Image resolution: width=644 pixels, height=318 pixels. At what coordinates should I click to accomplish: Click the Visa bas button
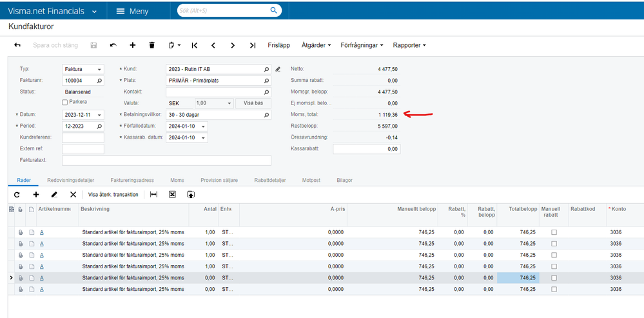[253, 103]
